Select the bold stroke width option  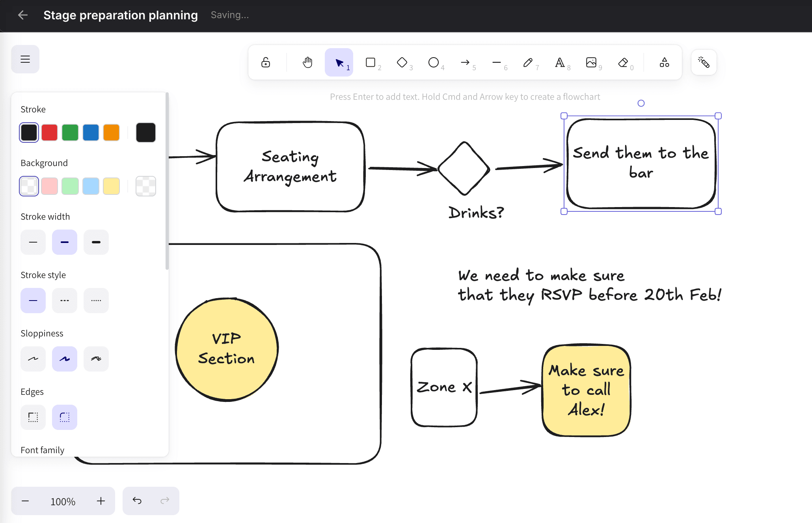tap(96, 242)
